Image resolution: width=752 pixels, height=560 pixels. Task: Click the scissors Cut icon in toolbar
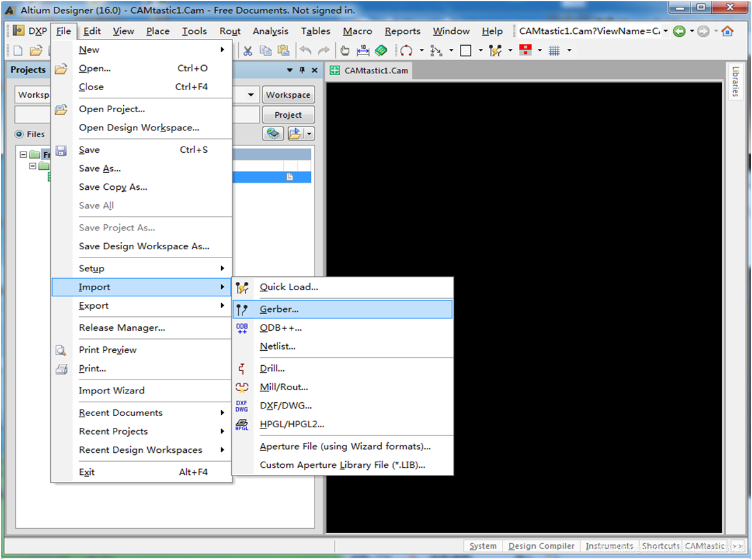coord(248,51)
